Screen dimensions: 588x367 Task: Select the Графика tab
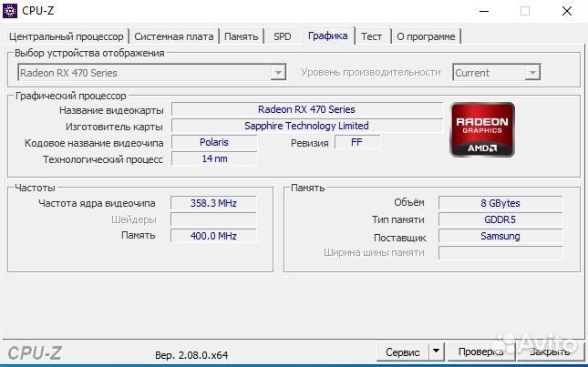coord(328,36)
